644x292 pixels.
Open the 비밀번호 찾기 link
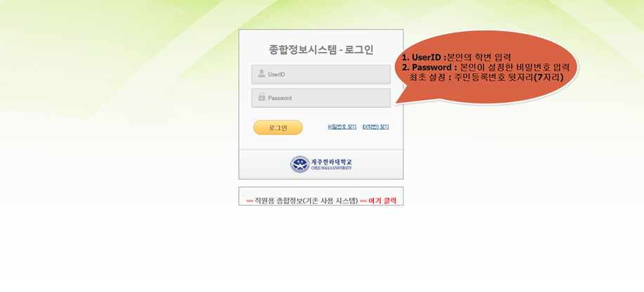(x=342, y=127)
